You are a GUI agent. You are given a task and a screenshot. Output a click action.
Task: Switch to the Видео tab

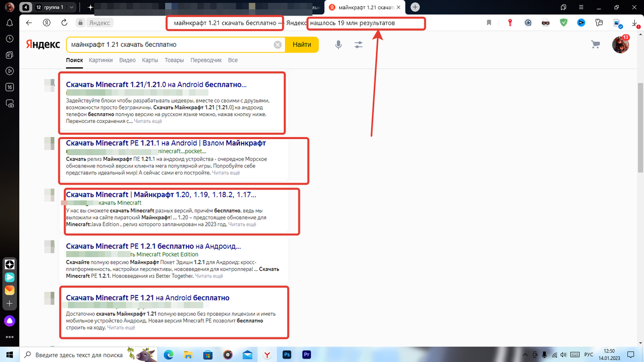click(x=127, y=60)
